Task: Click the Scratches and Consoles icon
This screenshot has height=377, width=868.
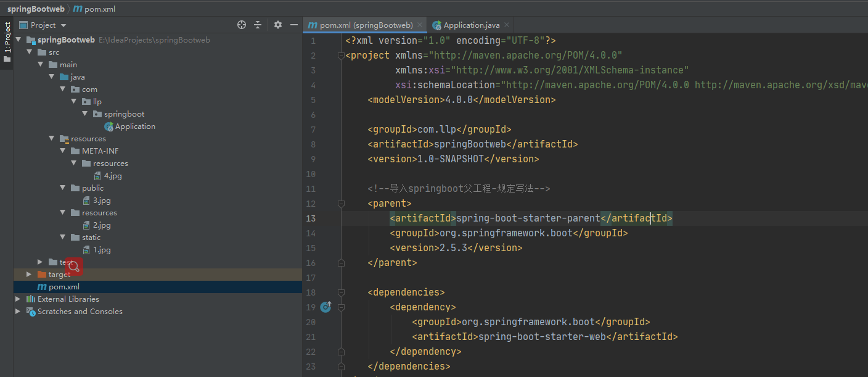Action: tap(31, 311)
